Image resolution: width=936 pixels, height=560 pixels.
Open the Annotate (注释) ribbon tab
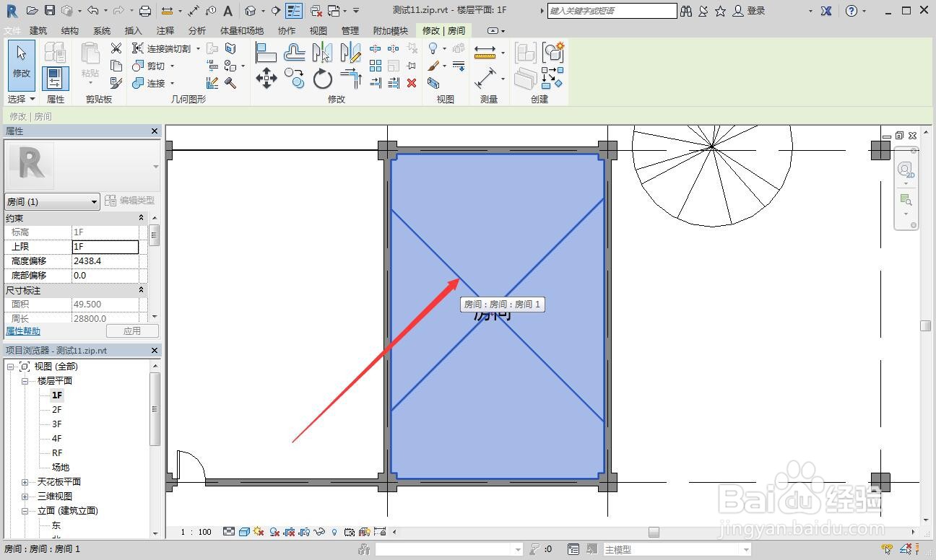pos(165,31)
